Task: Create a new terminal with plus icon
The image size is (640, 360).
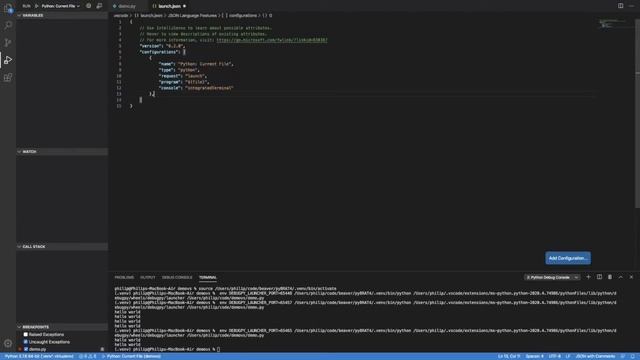Action: [588, 277]
